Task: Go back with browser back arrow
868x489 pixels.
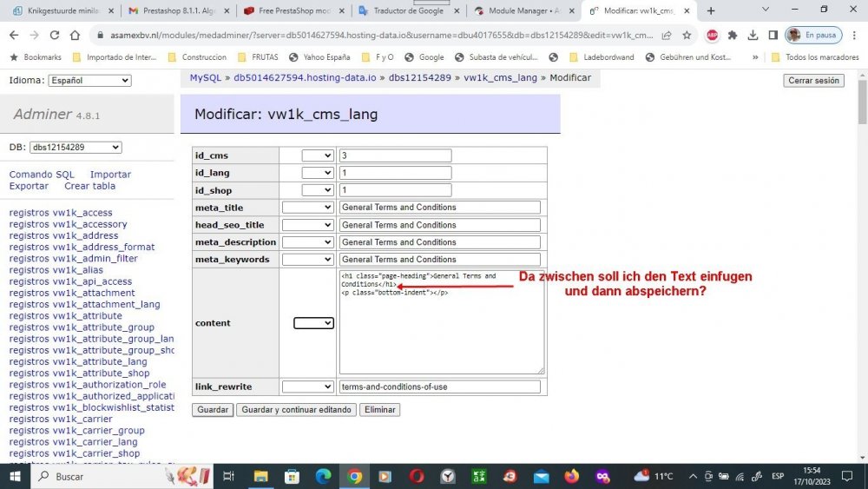Action: point(14,35)
